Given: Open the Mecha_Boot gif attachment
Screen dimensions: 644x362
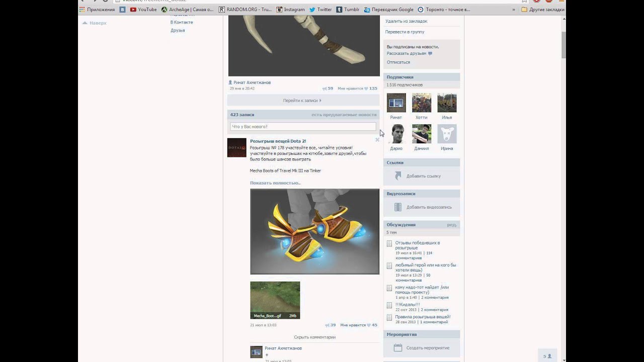Looking at the screenshot, I should point(275,300).
